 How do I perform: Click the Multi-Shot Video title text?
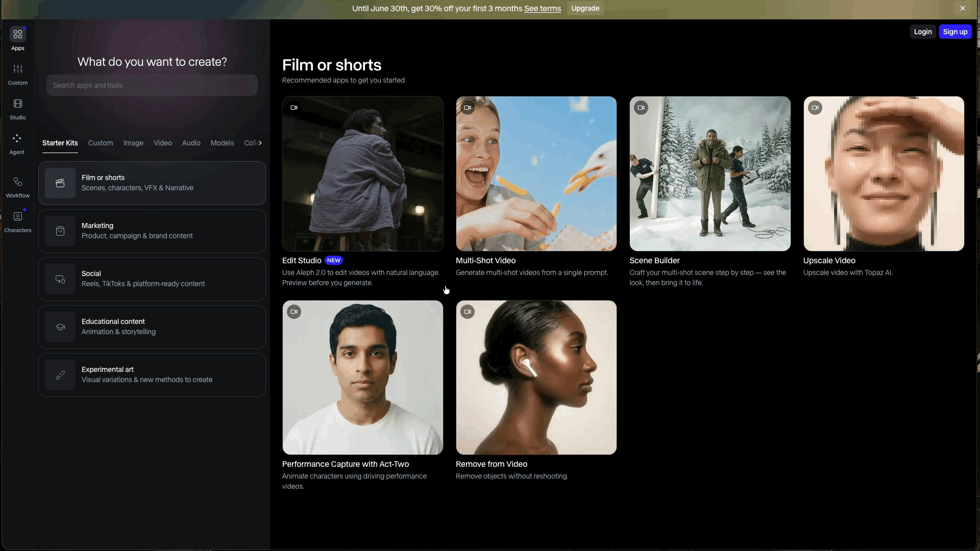tap(485, 261)
